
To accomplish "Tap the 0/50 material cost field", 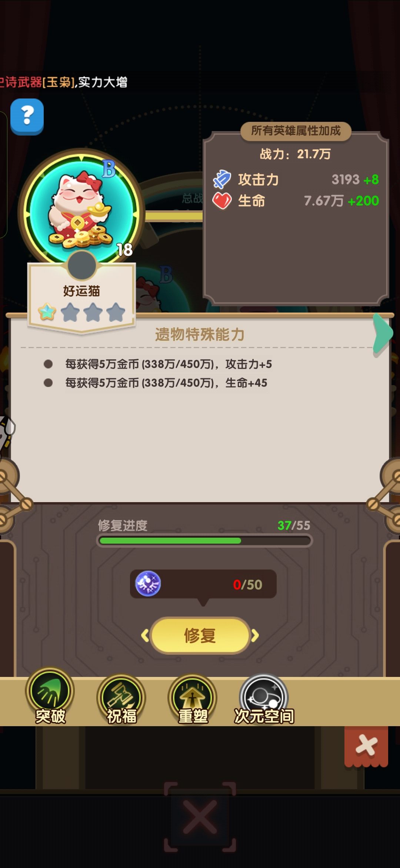I will 203,584.
